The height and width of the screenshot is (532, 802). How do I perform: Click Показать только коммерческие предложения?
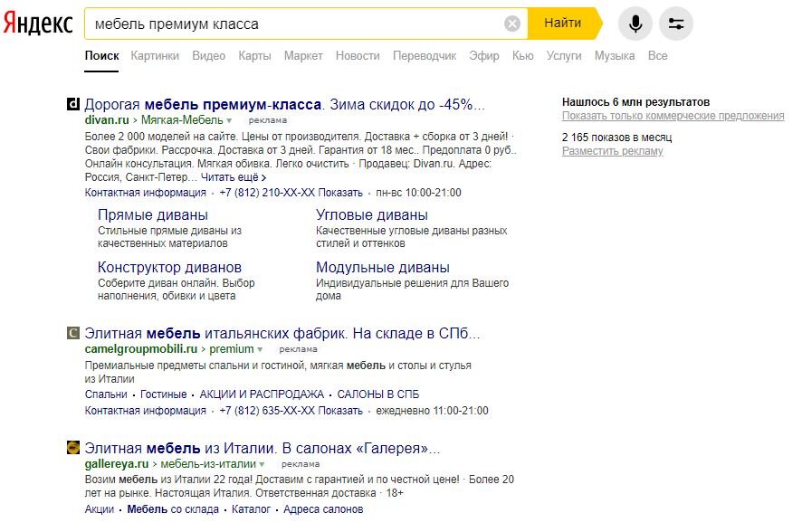point(673,116)
